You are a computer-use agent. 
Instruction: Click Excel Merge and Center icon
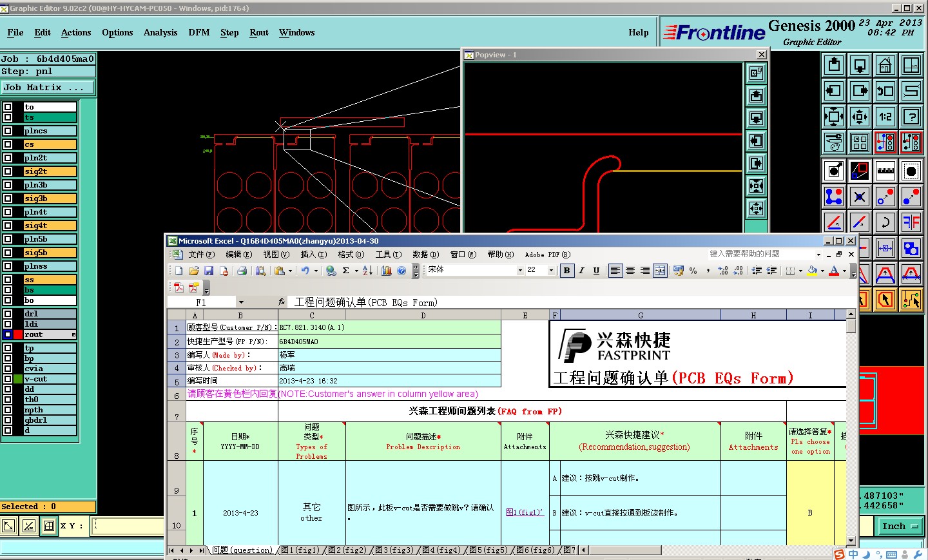pyautogui.click(x=660, y=271)
